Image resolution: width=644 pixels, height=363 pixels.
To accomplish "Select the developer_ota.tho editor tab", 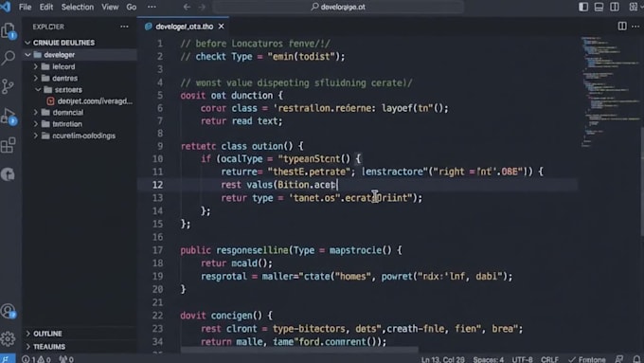I will click(183, 27).
